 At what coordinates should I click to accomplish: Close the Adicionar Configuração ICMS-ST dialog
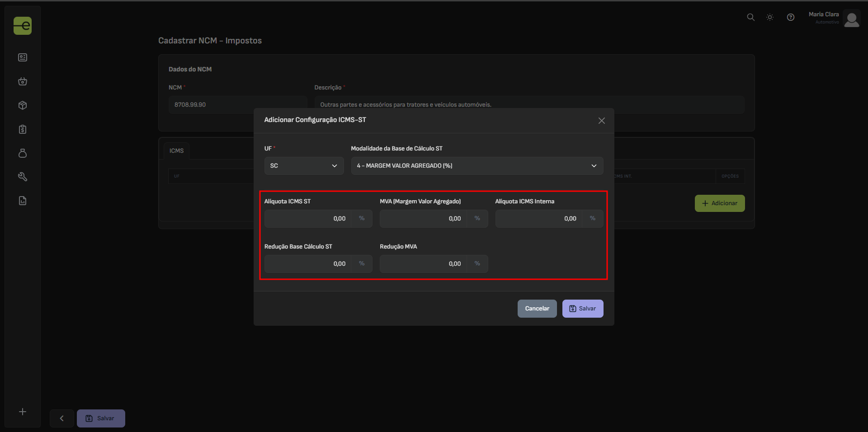point(601,121)
